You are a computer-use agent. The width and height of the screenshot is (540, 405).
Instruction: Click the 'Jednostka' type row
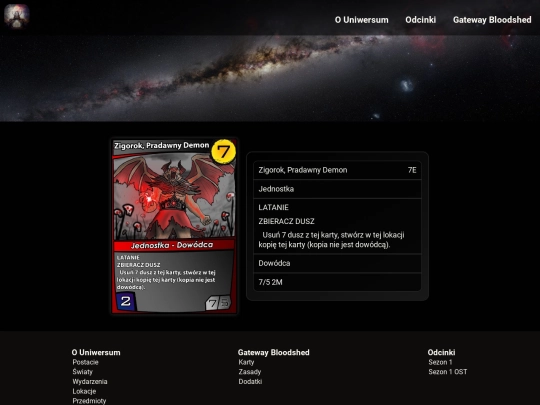pos(337,189)
